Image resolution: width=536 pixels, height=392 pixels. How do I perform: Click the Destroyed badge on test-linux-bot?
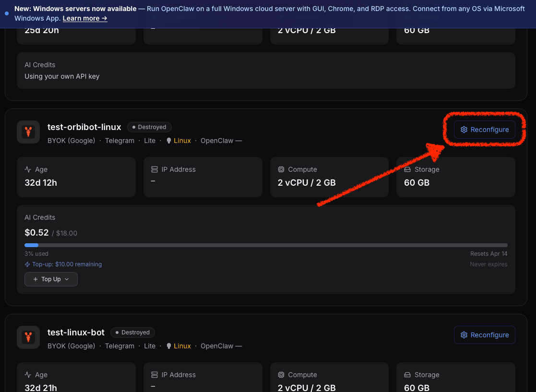click(132, 333)
